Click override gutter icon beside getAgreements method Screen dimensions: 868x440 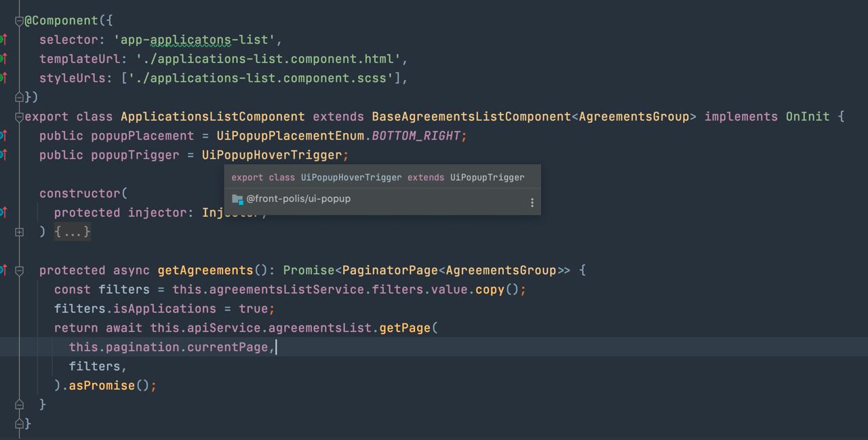(x=3, y=270)
